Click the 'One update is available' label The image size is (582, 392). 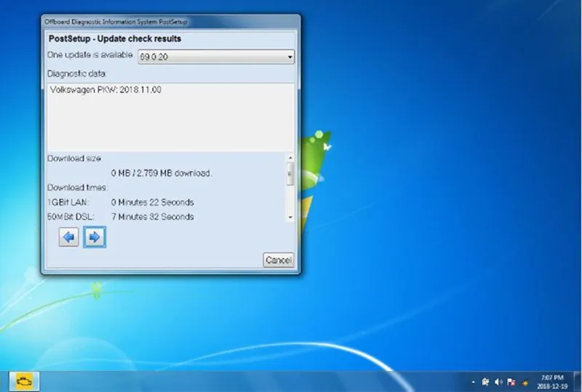pos(89,55)
